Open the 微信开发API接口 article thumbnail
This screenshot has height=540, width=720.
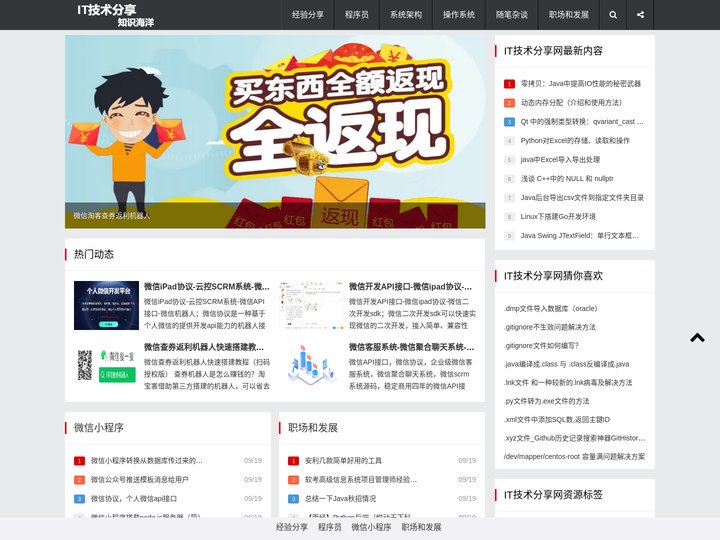pos(311,305)
